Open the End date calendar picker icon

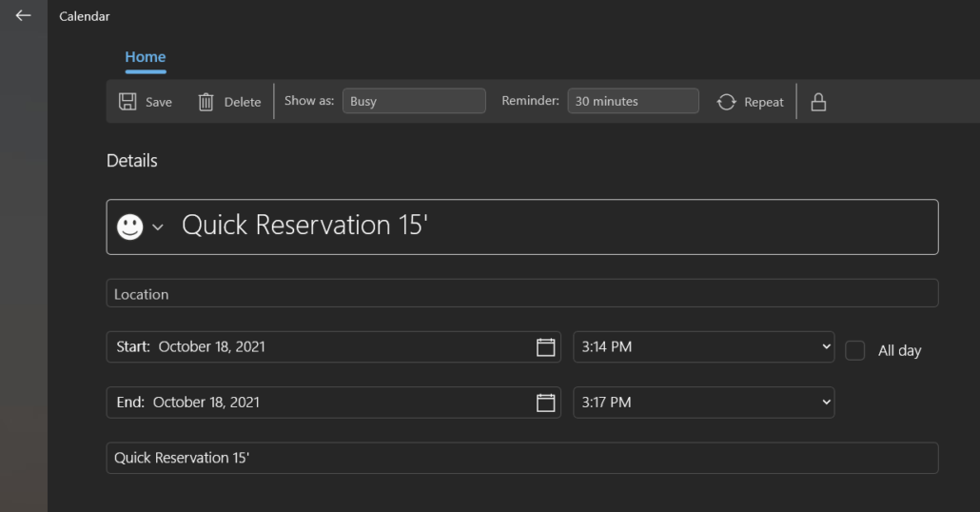(545, 403)
